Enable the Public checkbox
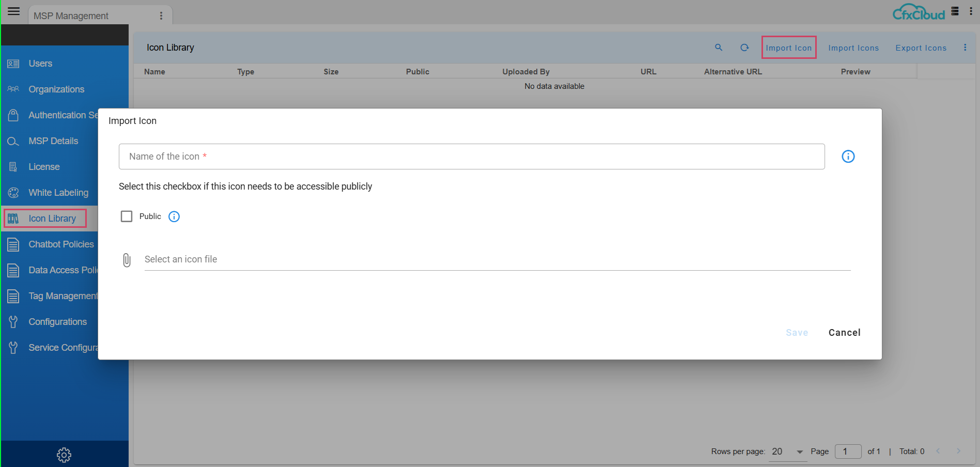Image resolution: width=980 pixels, height=467 pixels. click(x=127, y=216)
